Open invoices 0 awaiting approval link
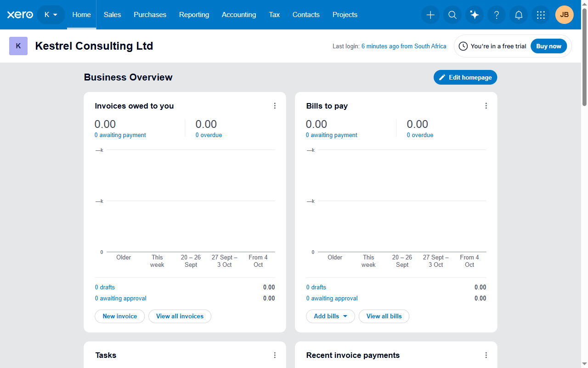588x368 pixels. pyautogui.click(x=121, y=299)
